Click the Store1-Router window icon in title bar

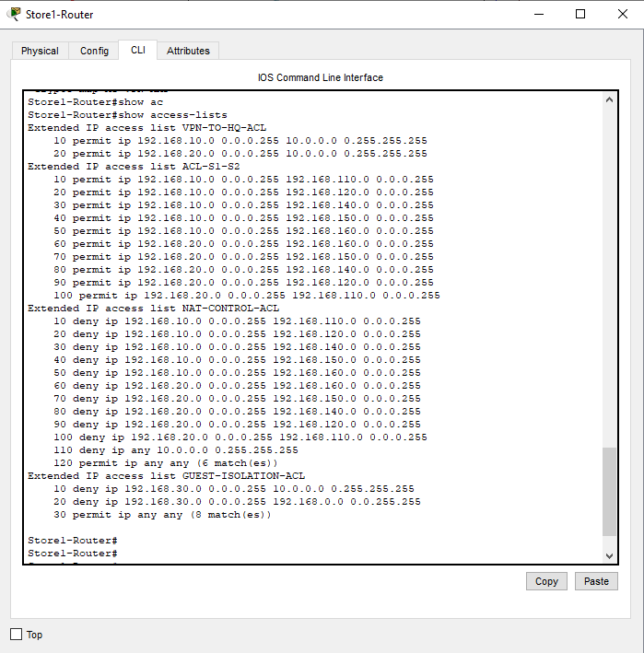[x=15, y=14]
